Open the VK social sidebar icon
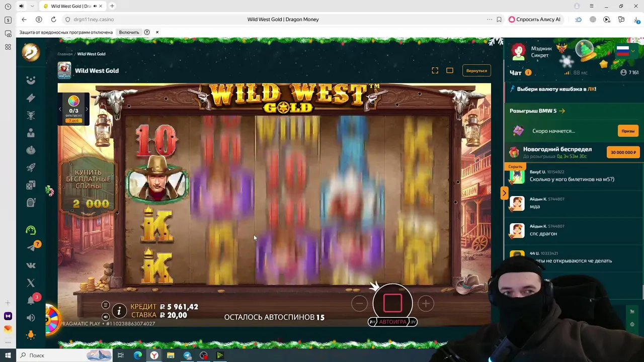This screenshot has height=362, width=644. [31, 265]
